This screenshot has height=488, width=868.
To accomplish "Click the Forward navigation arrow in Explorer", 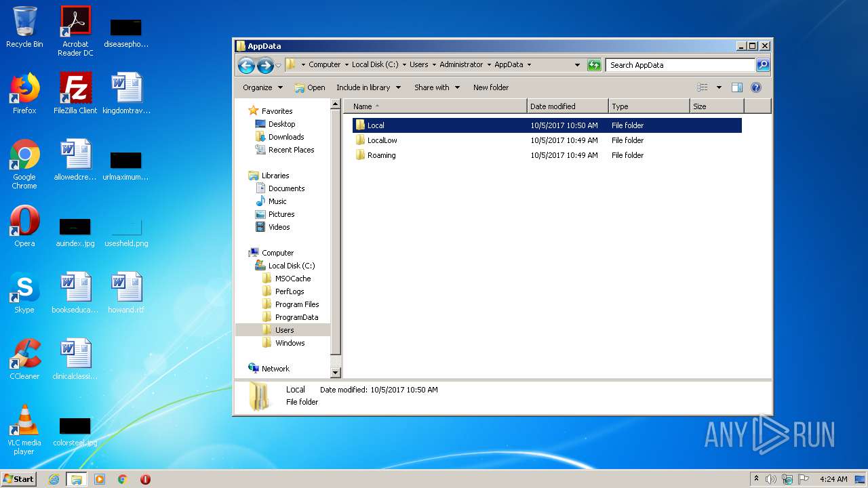I will pos(265,65).
